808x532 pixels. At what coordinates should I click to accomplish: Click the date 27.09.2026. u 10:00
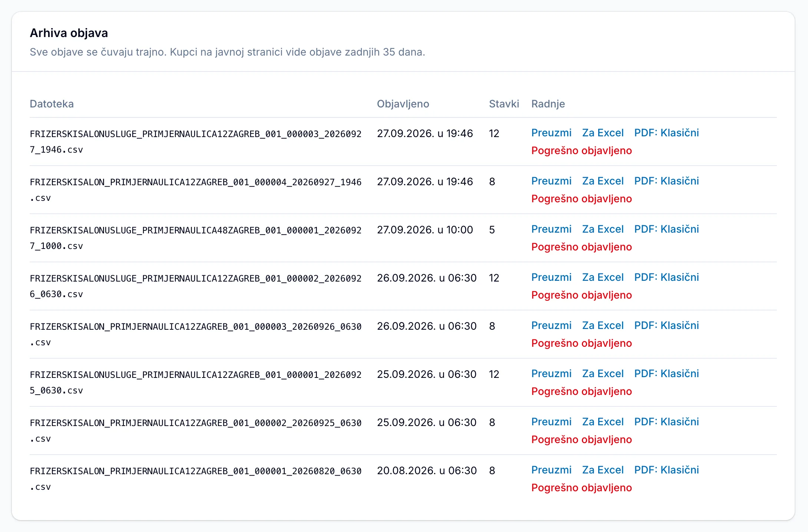pos(425,230)
